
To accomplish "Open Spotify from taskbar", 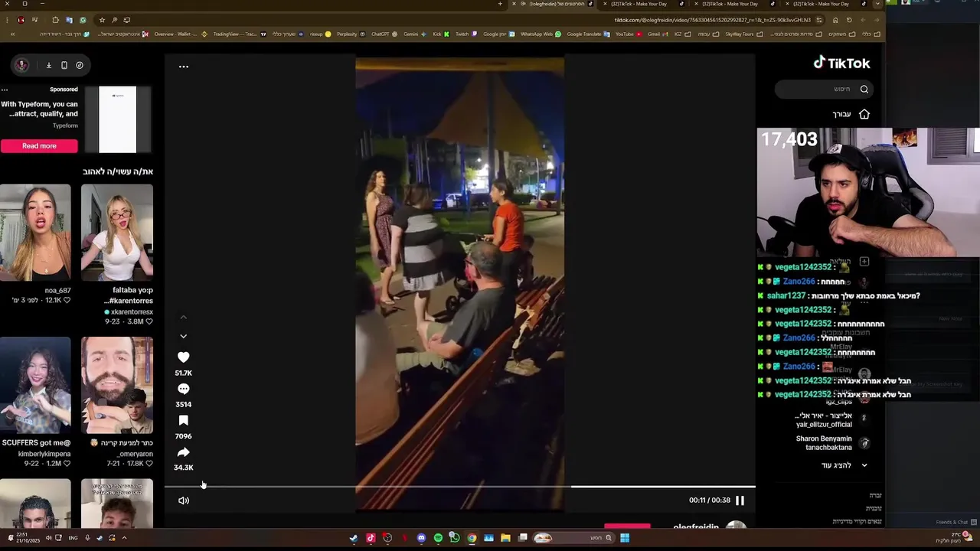I will point(438,538).
